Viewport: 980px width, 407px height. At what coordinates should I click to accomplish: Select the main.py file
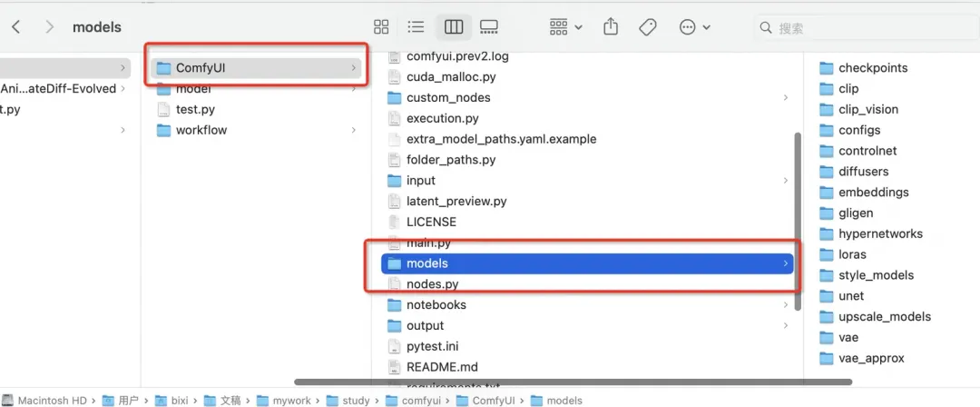tap(428, 243)
